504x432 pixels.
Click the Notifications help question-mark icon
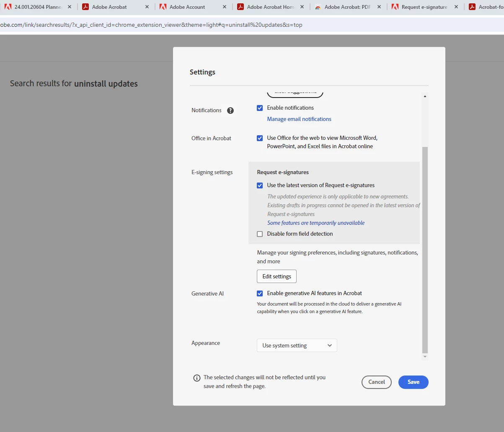[230, 111]
